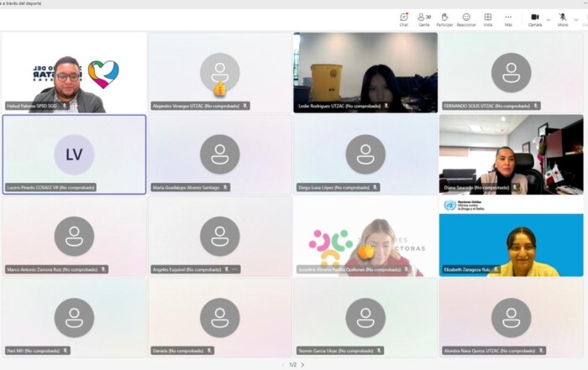
Task: Unmute with the Micro button
Action: (x=563, y=19)
